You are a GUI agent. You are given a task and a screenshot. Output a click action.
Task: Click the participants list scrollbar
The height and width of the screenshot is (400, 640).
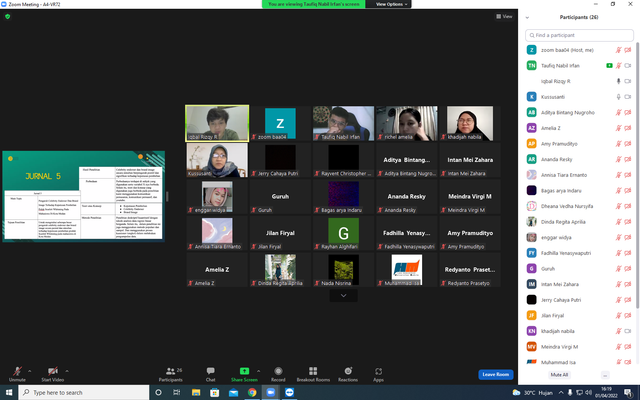tap(637, 176)
